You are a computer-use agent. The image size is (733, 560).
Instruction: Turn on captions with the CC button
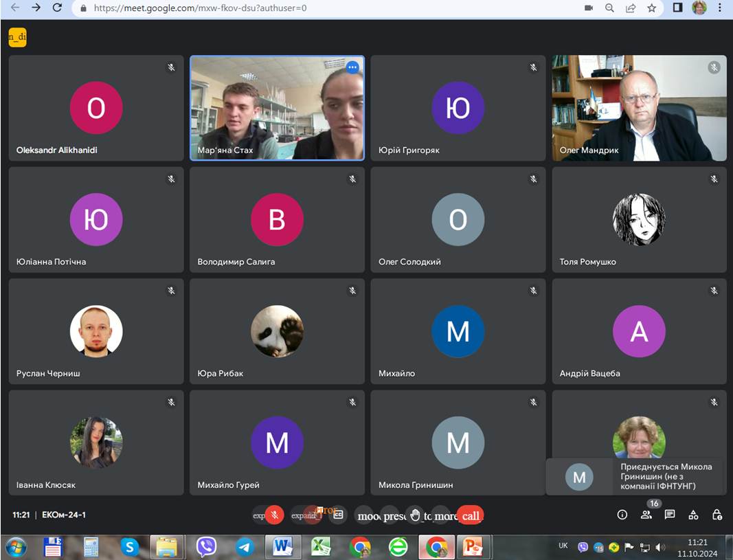pos(337,515)
